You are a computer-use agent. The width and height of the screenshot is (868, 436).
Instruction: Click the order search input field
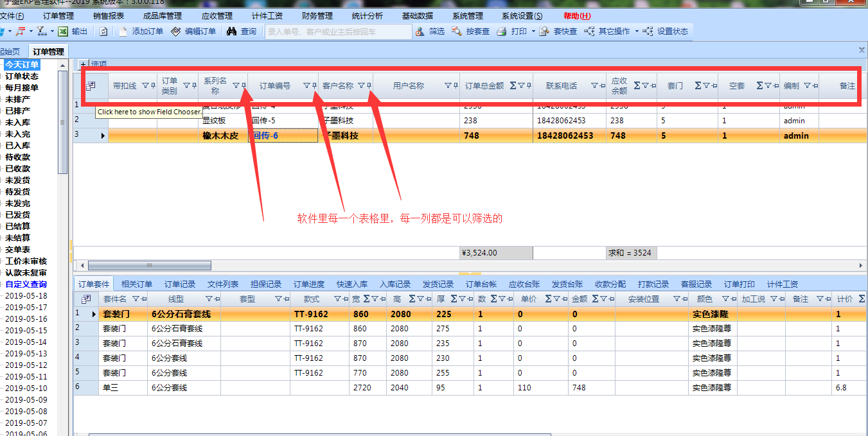click(x=338, y=31)
